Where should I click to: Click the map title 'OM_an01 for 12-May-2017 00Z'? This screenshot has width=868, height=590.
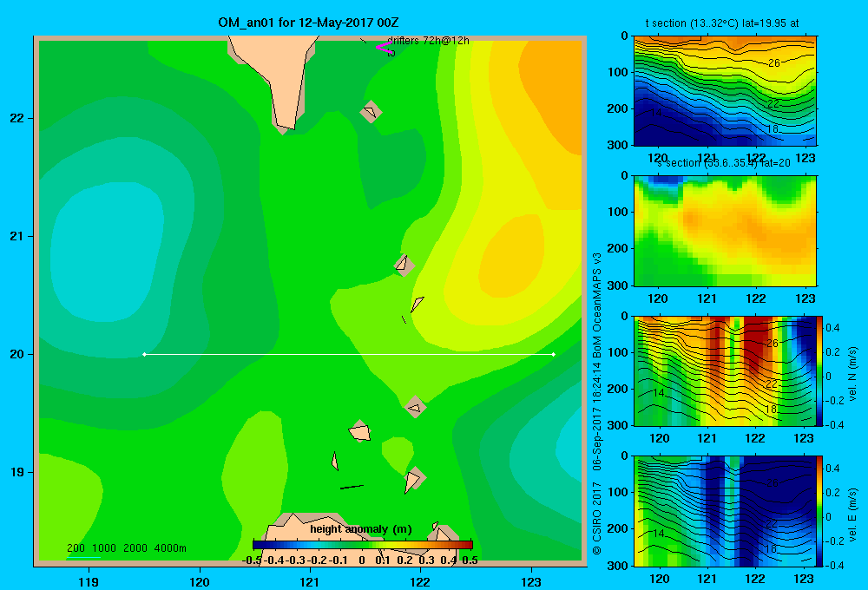coord(308,23)
